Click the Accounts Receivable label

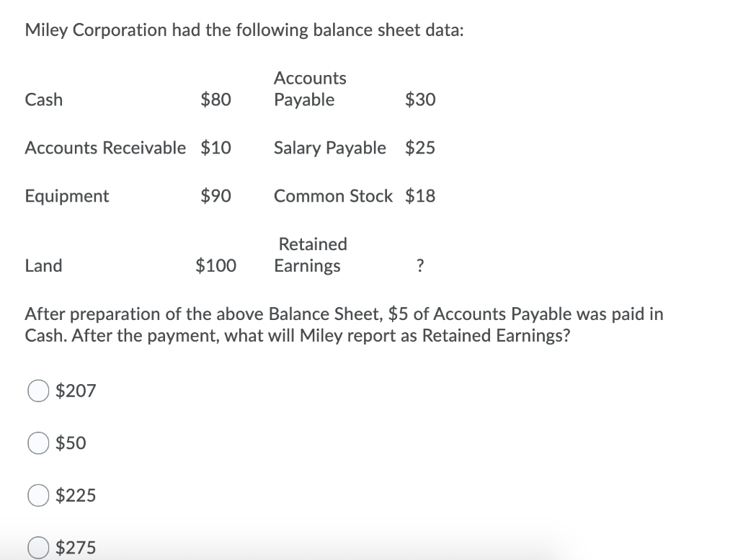point(105,148)
